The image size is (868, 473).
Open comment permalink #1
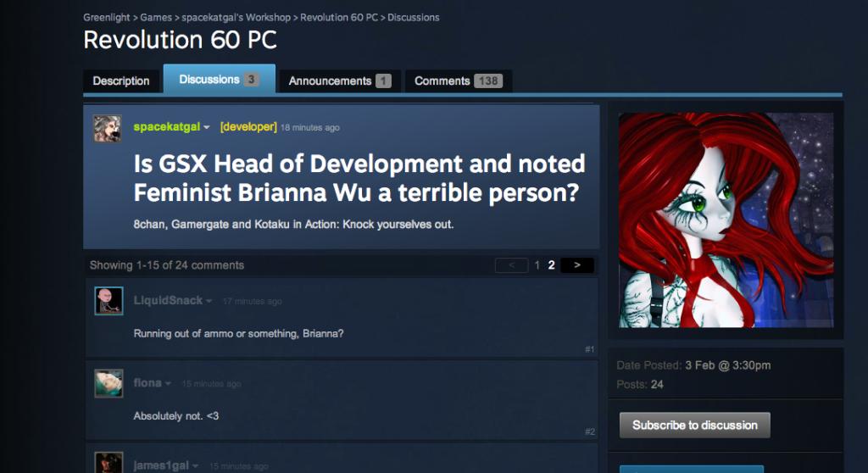[589, 349]
